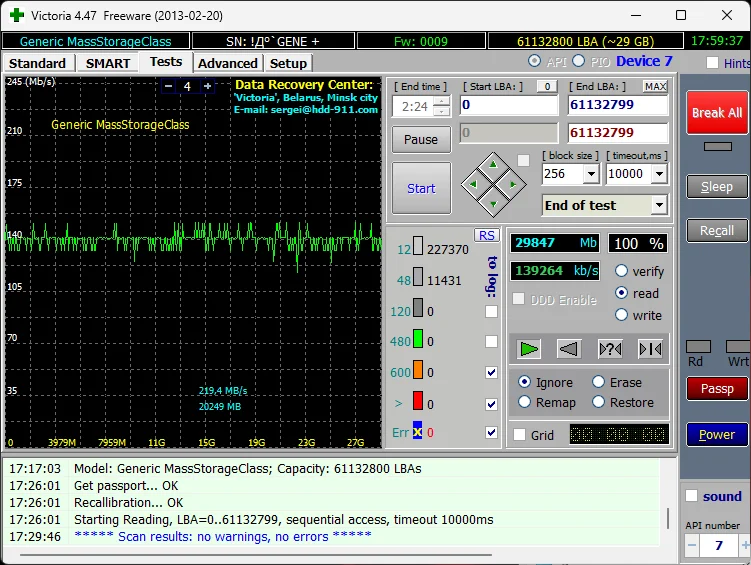Image resolution: width=751 pixels, height=565 pixels.
Task: Open the End of test action dropdown
Action: click(x=658, y=205)
